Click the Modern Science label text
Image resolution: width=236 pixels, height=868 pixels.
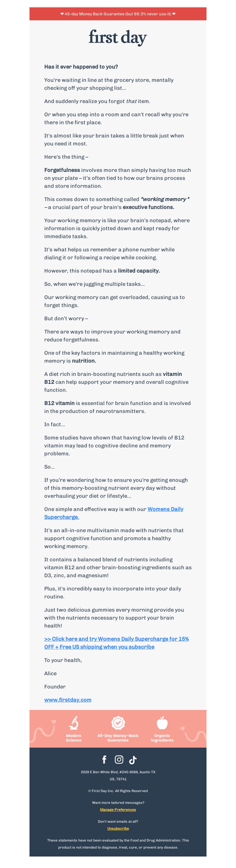[73, 738]
